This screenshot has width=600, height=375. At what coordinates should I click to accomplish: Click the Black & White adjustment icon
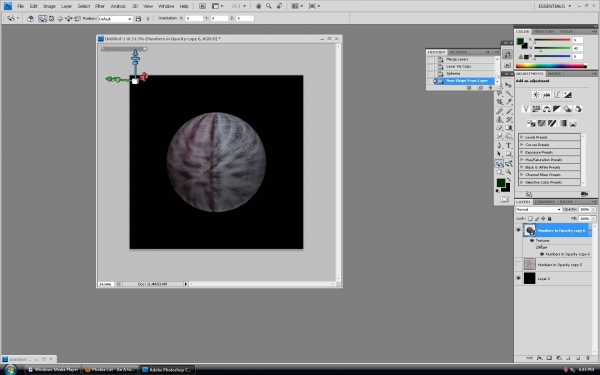coord(557,109)
